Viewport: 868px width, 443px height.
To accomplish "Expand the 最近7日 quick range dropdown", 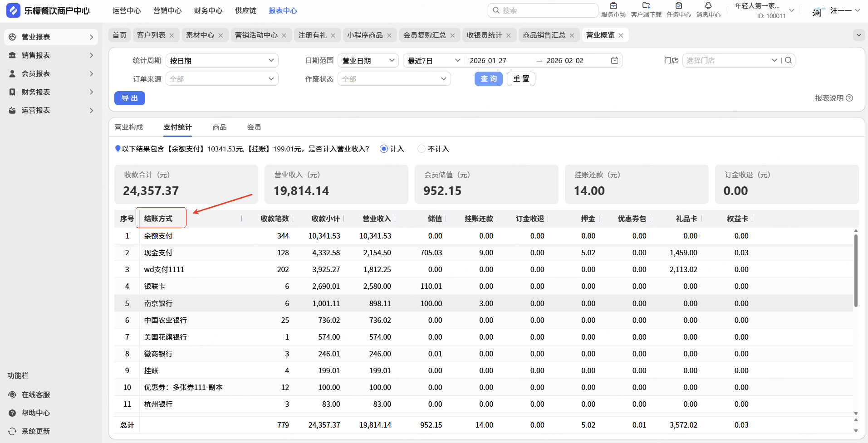I will click(433, 60).
